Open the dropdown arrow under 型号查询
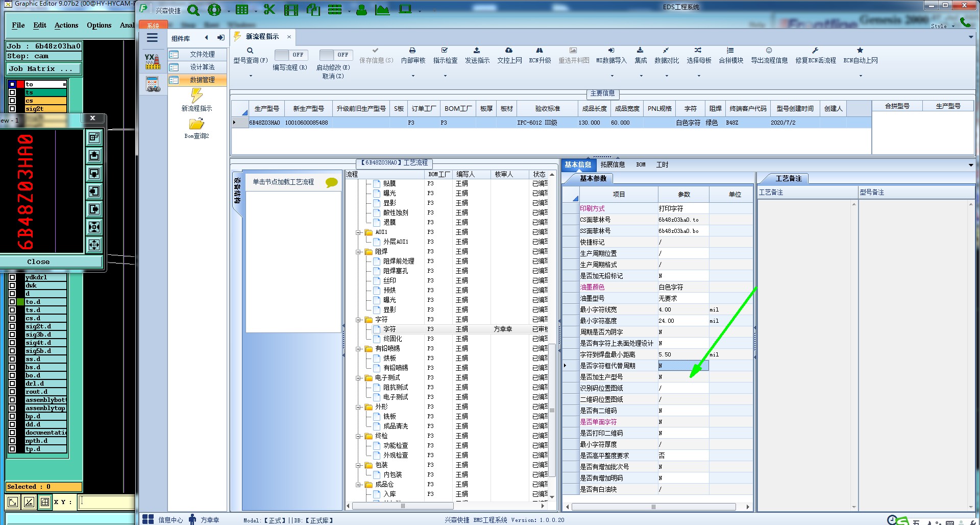Image resolution: width=980 pixels, height=525 pixels. point(251,76)
